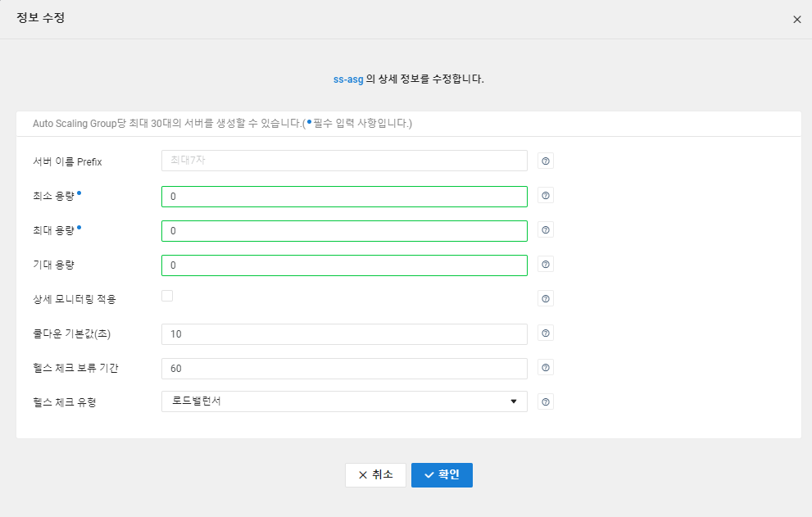Viewport: 812px width, 517px height.
Task: Open help icon for 헬스 체크 유형
Action: 546,402
